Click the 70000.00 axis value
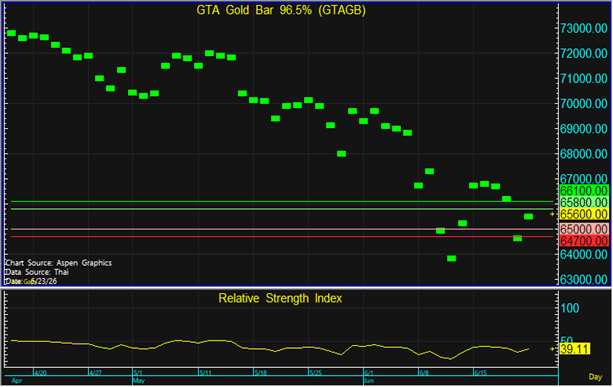The width and height of the screenshot is (613, 387). [x=584, y=104]
